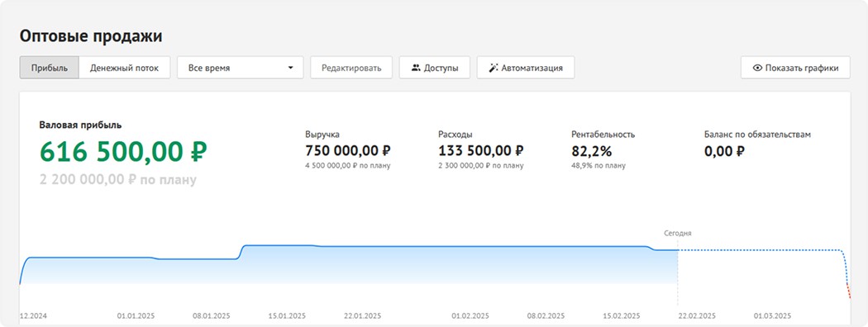Click planned profitability 48,9% по плану
This screenshot has width=868, height=327.
(x=599, y=165)
